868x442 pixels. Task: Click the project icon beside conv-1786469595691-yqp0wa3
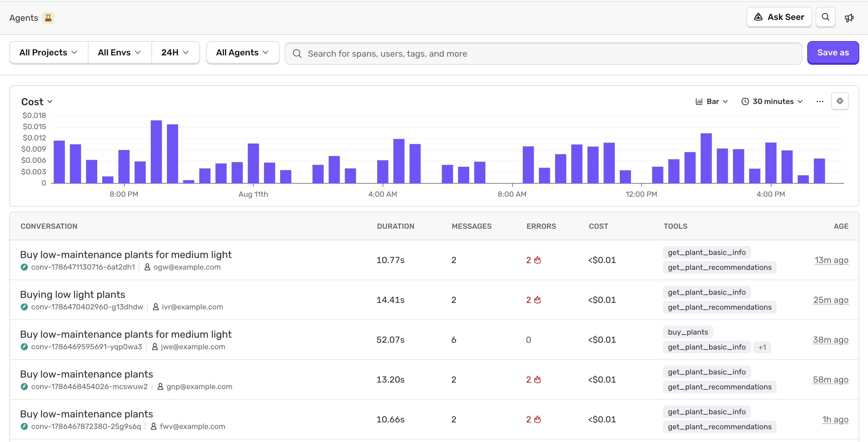[x=24, y=347]
